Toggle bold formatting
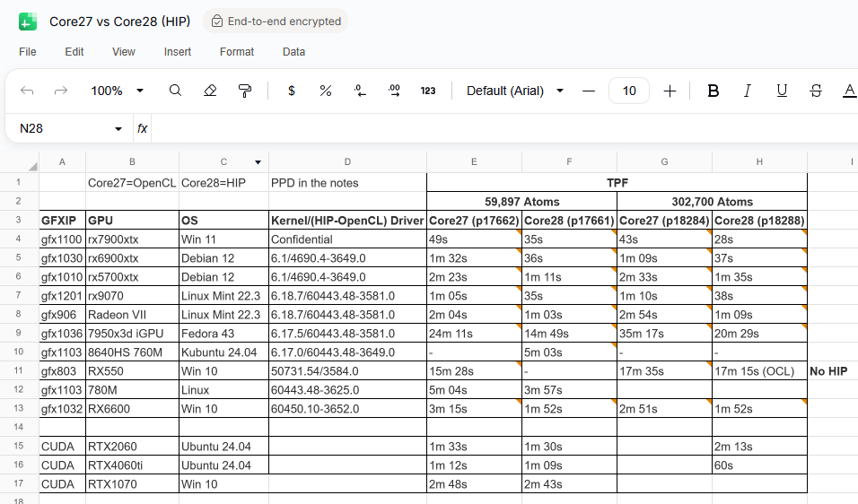Screen dimensions: 858x504 pos(714,91)
